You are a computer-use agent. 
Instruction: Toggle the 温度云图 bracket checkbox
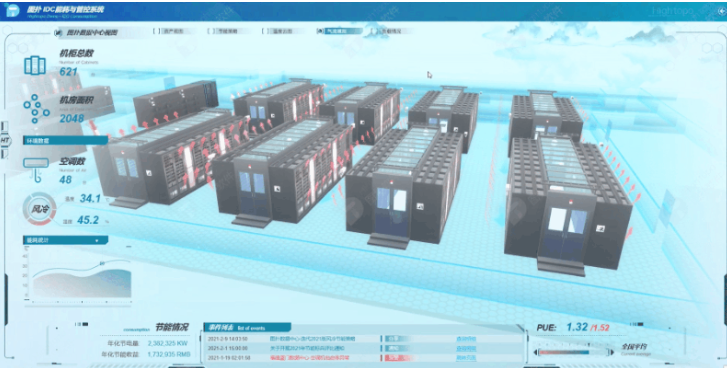[x=265, y=31]
